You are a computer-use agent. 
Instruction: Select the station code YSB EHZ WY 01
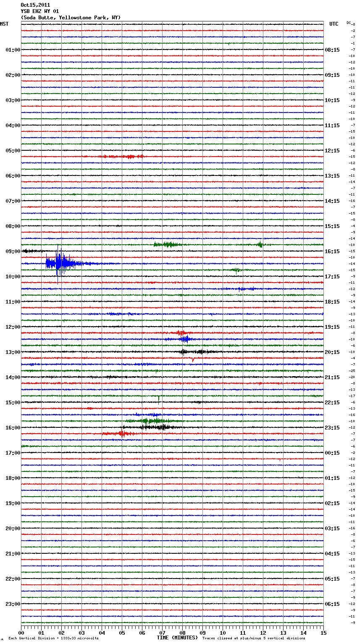pyautogui.click(x=40, y=11)
